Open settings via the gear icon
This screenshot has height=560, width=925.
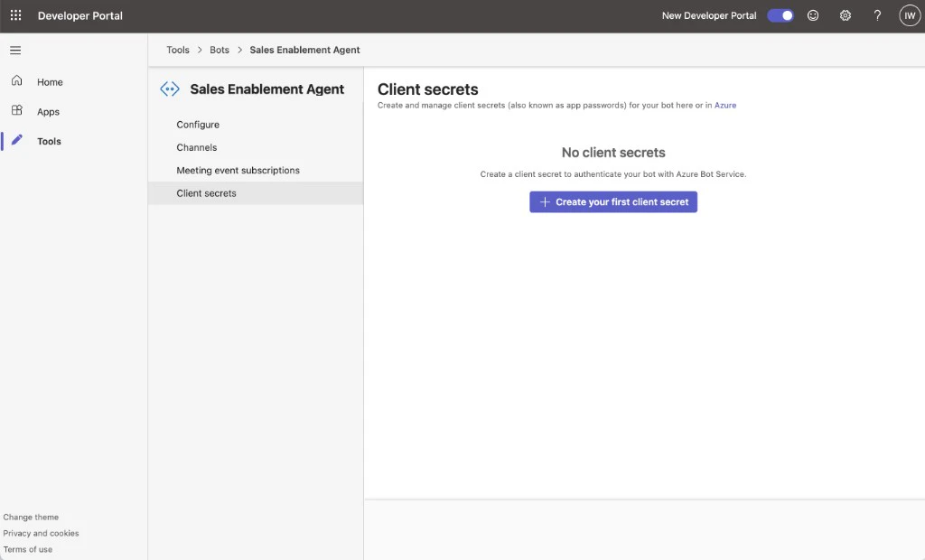click(846, 15)
